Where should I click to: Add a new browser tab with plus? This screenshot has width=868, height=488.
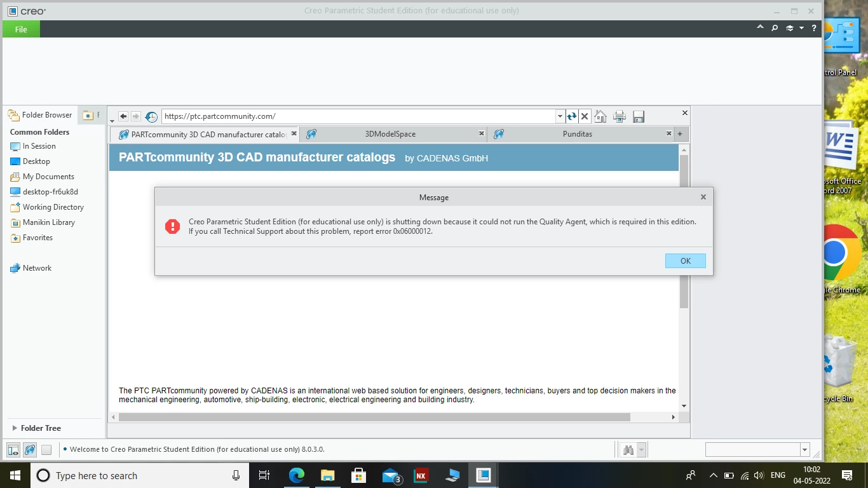680,134
